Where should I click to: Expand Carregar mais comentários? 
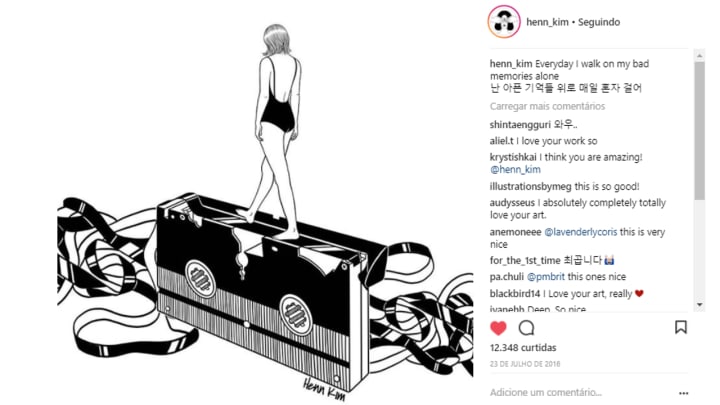click(x=547, y=106)
